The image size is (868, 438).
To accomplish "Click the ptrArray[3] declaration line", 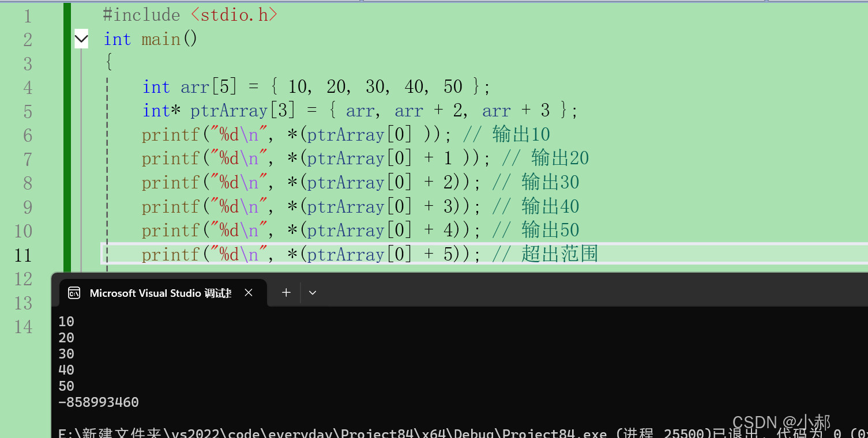I will pos(360,111).
